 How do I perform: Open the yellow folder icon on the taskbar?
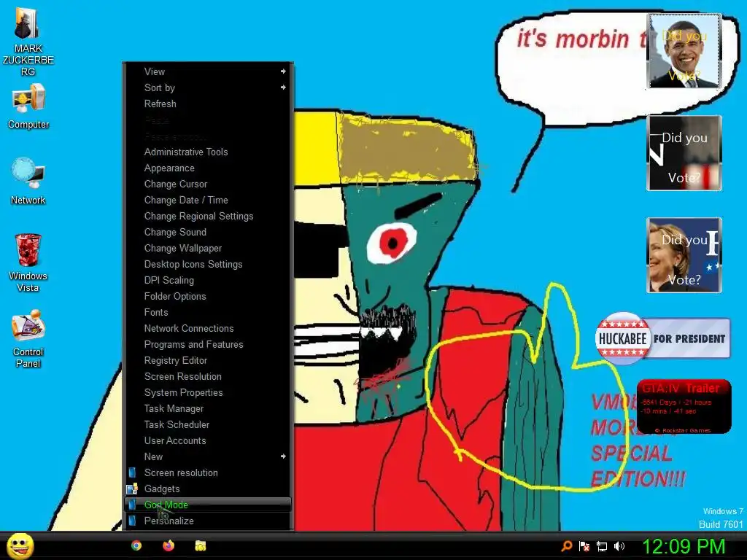[x=201, y=545]
